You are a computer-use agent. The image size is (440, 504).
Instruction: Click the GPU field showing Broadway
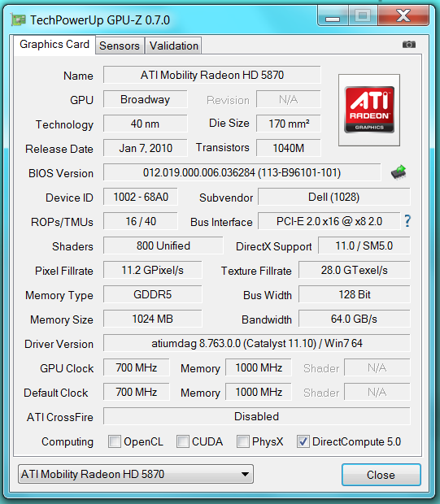pyautogui.click(x=145, y=99)
